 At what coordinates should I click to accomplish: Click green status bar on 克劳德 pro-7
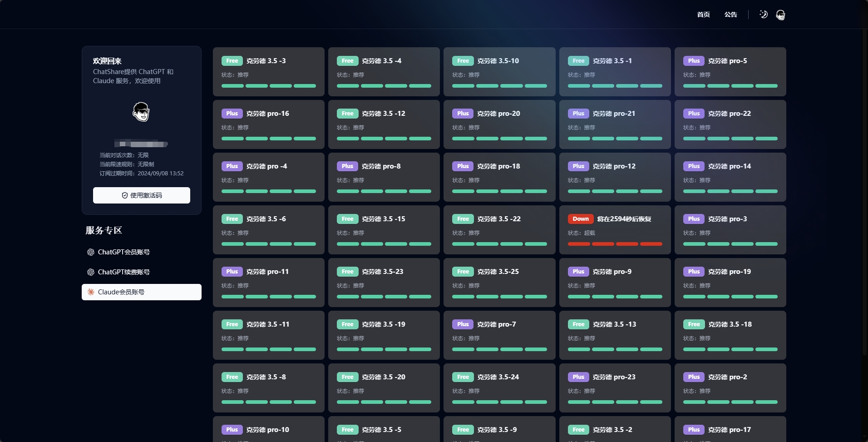click(499, 349)
